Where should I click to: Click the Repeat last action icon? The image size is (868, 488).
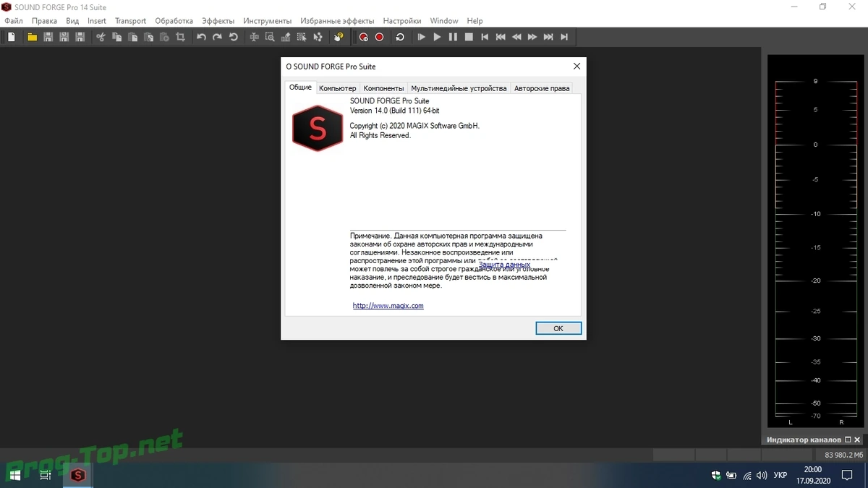(234, 37)
